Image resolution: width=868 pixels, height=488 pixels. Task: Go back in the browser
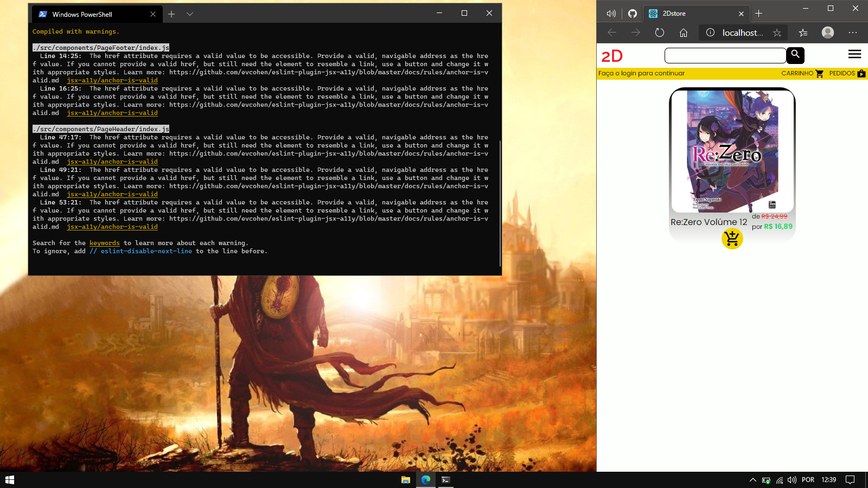pos(612,33)
